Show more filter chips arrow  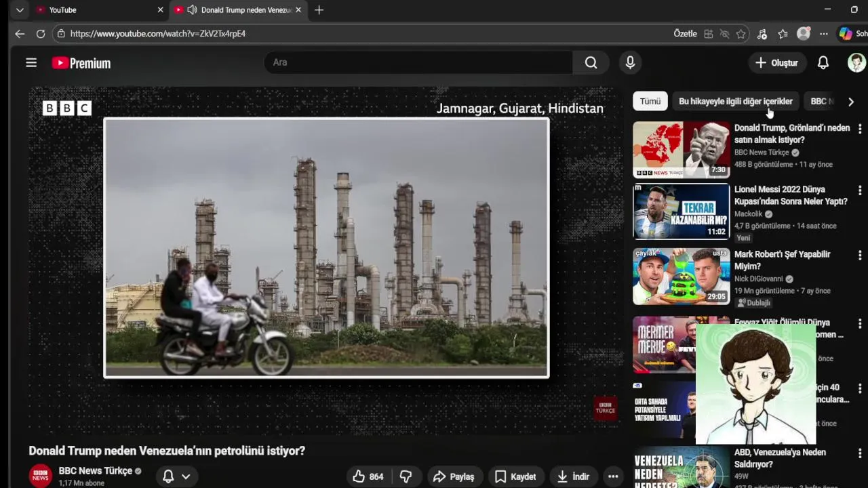pyautogui.click(x=851, y=102)
